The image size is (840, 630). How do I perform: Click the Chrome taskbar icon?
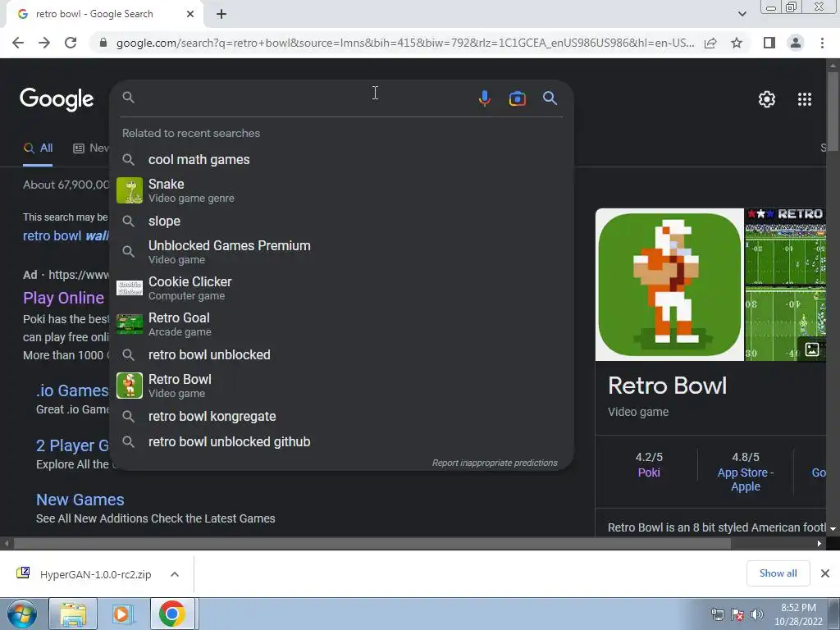tap(172, 614)
